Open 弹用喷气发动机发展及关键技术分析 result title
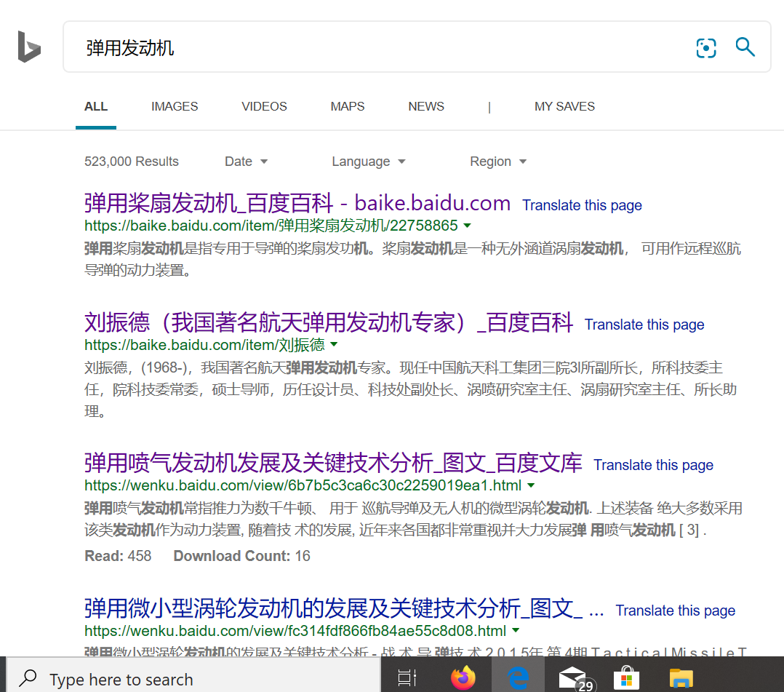784x692 pixels. coord(333,463)
